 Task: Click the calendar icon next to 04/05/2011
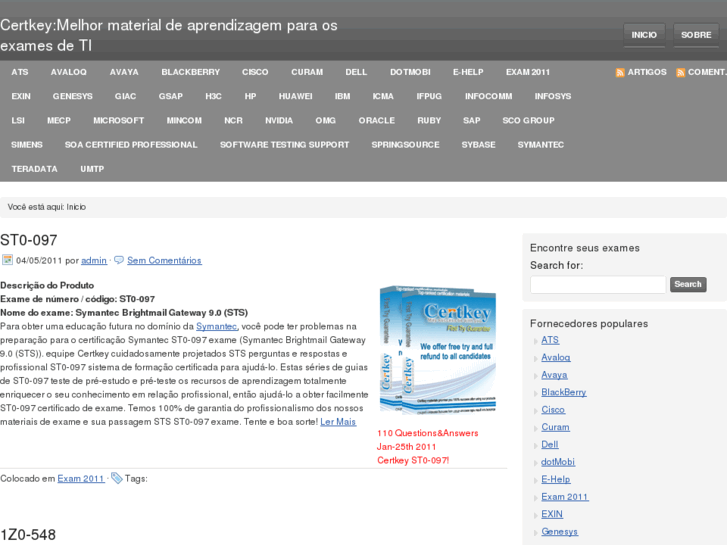[7, 260]
